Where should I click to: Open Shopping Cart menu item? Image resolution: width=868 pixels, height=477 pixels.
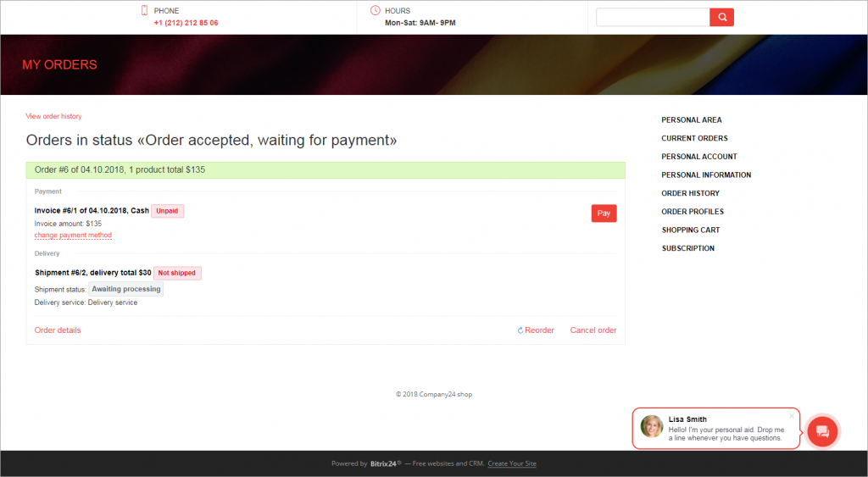click(x=691, y=230)
